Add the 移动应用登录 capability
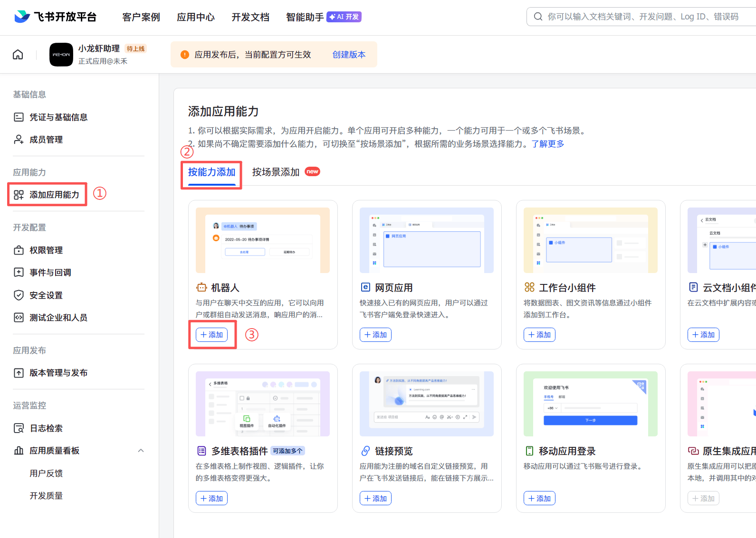The image size is (756, 538). pos(539,498)
